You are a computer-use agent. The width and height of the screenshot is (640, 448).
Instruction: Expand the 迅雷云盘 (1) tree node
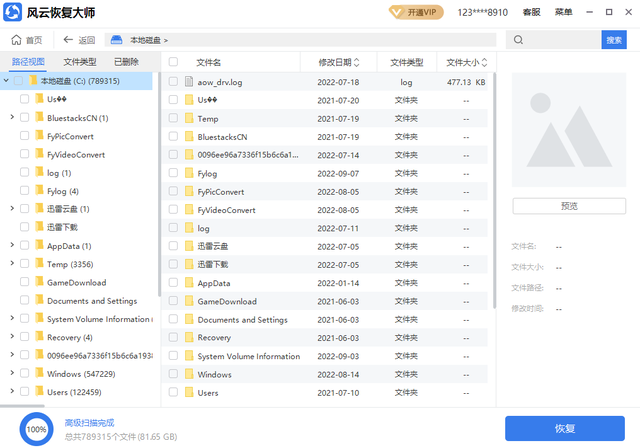click(12, 208)
